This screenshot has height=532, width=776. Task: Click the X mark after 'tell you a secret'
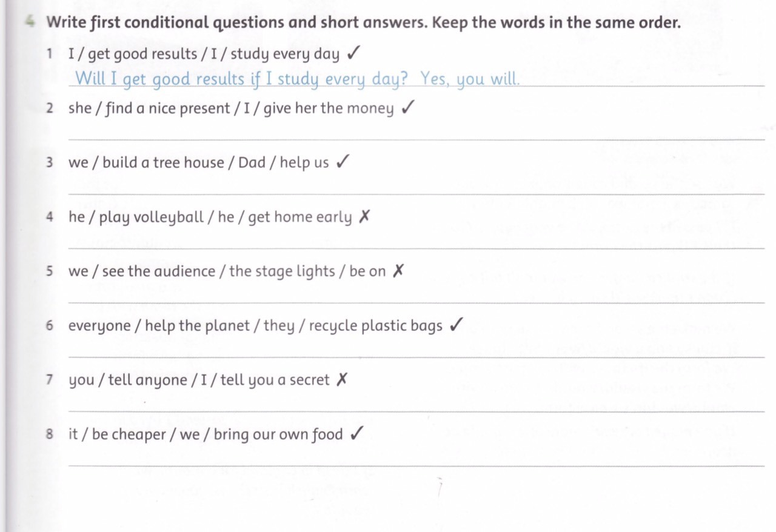[x=342, y=379]
